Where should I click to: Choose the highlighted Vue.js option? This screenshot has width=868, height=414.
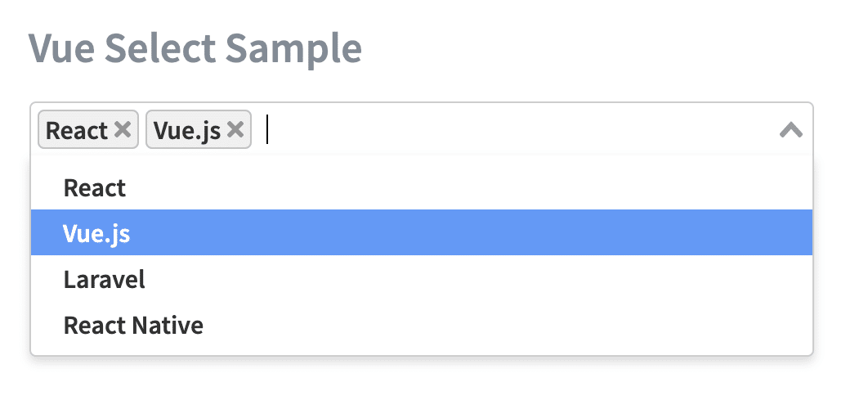pyautogui.click(x=96, y=234)
